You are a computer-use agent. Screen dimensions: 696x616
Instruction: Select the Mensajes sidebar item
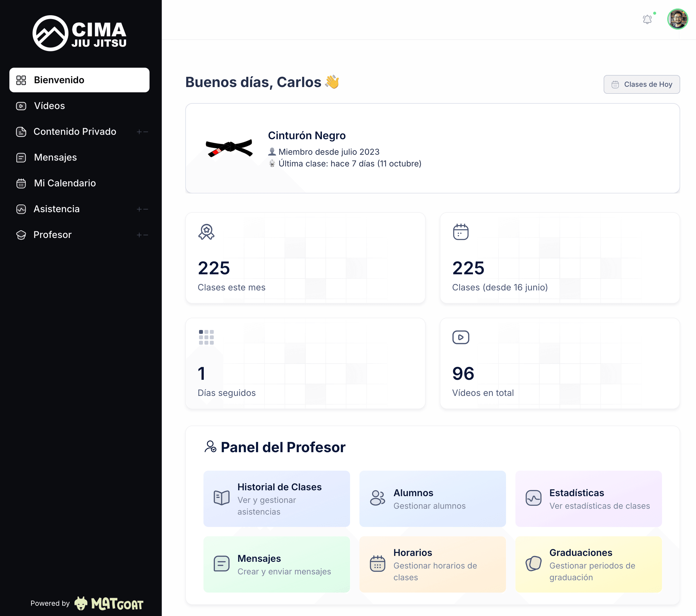tap(55, 158)
